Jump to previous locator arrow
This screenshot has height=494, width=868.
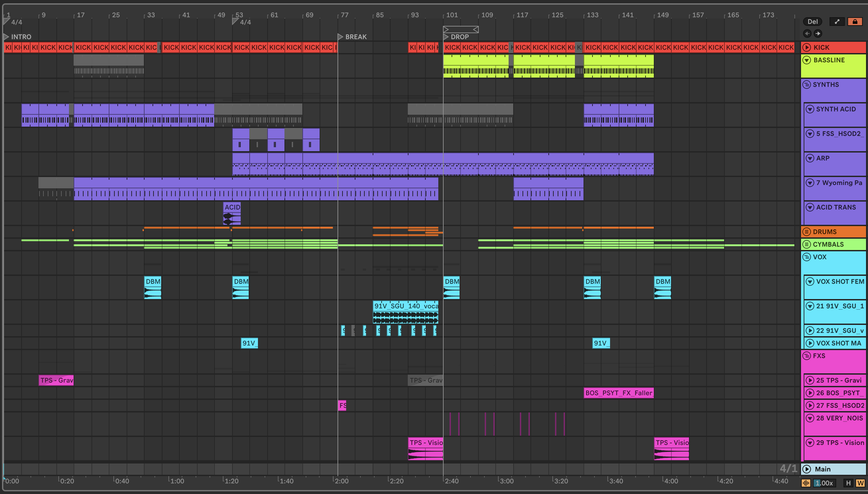point(807,33)
